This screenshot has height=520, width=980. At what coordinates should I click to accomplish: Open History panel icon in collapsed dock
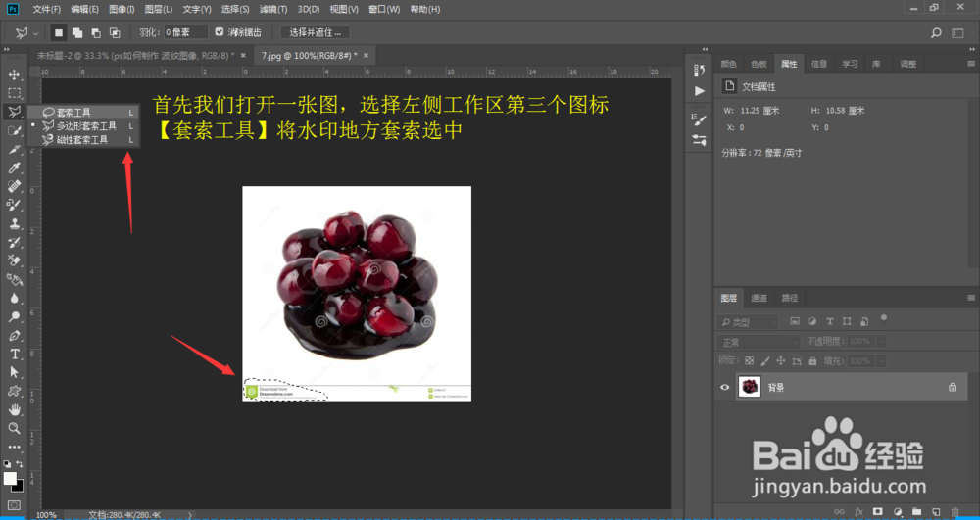700,69
